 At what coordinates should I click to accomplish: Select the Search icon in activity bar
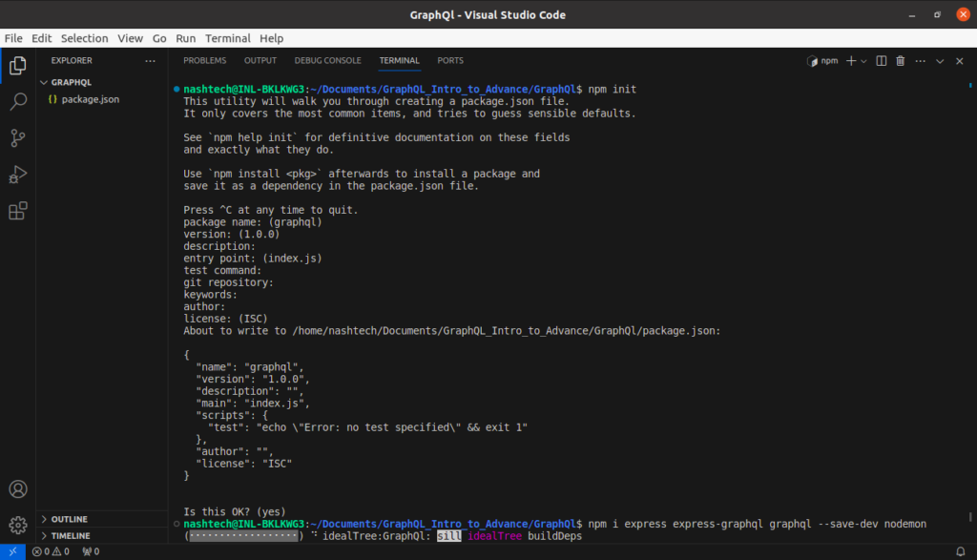click(x=17, y=101)
